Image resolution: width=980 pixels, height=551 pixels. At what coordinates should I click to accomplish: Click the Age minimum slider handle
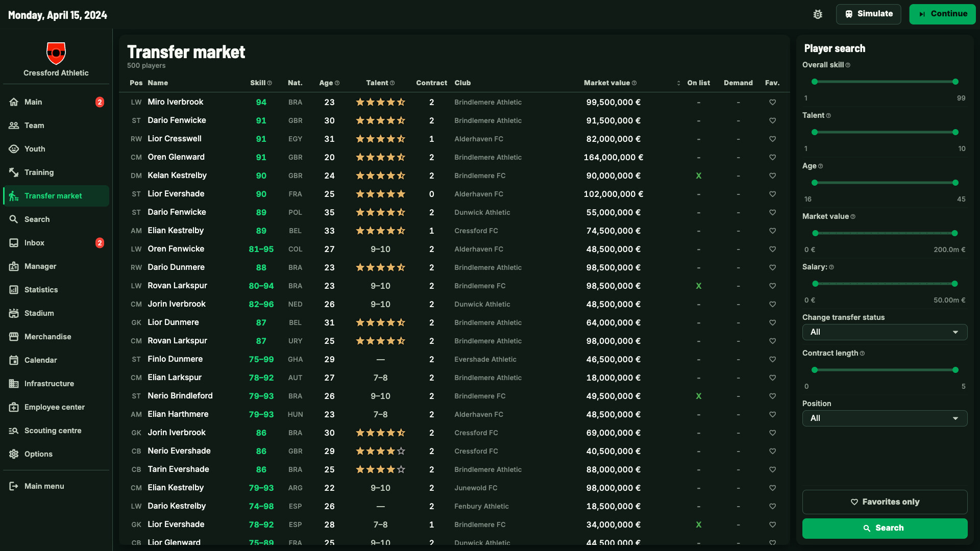815,183
